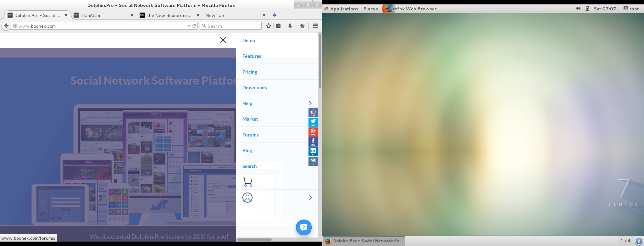Image resolution: width=644 pixels, height=246 pixels.
Task: Open the URL bar history dropdown
Action: coord(189,26)
